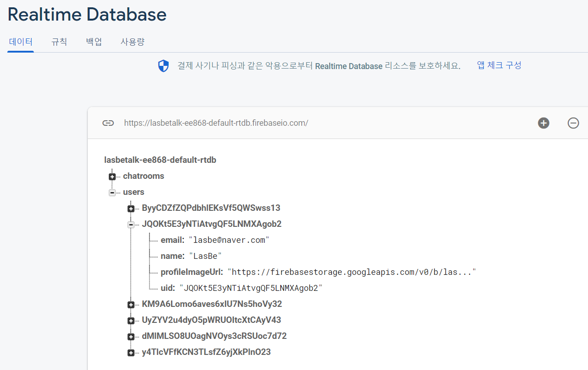The width and height of the screenshot is (588, 370).
Task: Click the plus icon to add a child
Action: point(544,123)
